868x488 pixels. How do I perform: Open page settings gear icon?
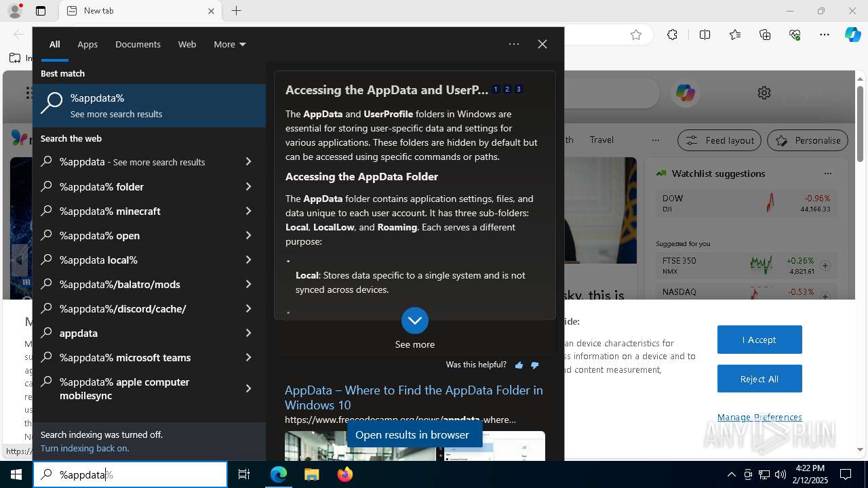pos(764,93)
